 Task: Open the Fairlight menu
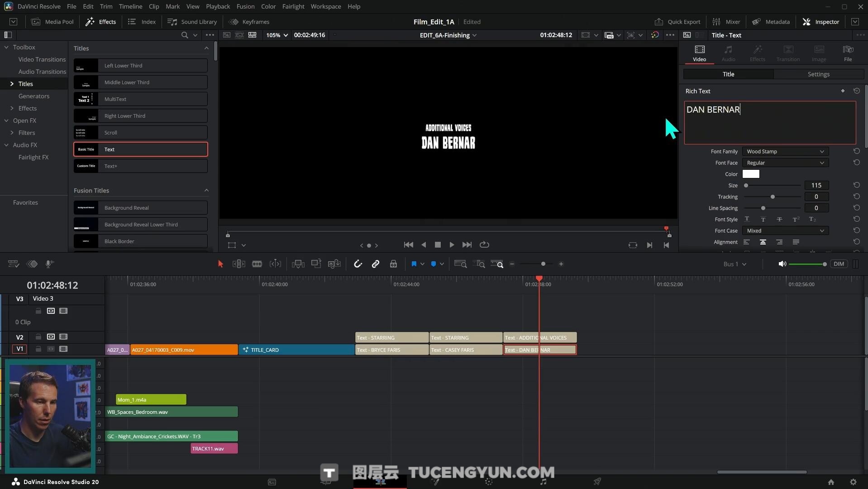pyautogui.click(x=293, y=6)
